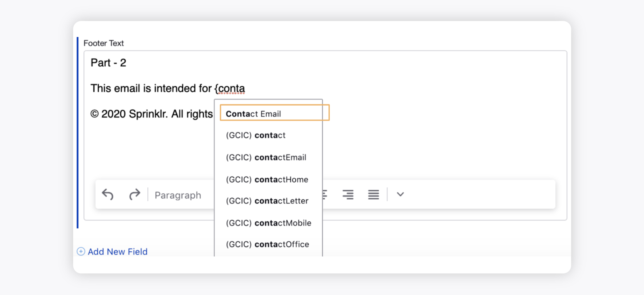Image resolution: width=644 pixels, height=295 pixels.
Task: Click the partially hidden align icon left of align right
Action: pos(325,195)
